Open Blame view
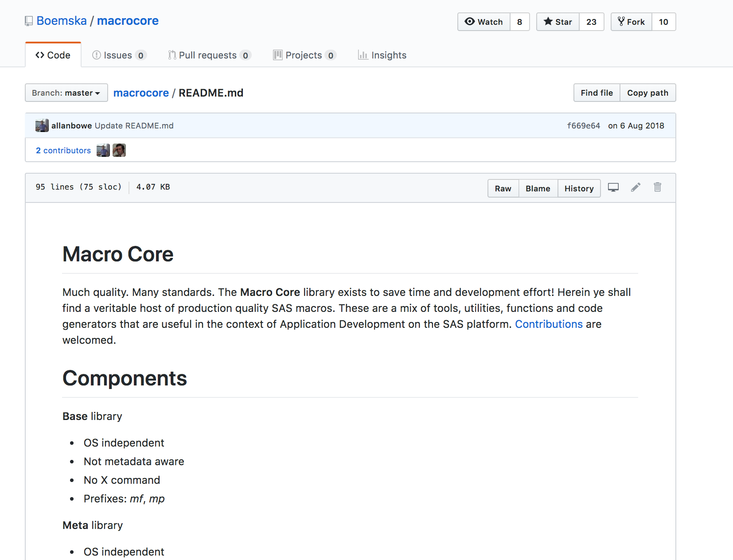The width and height of the screenshot is (733, 560). [538, 188]
